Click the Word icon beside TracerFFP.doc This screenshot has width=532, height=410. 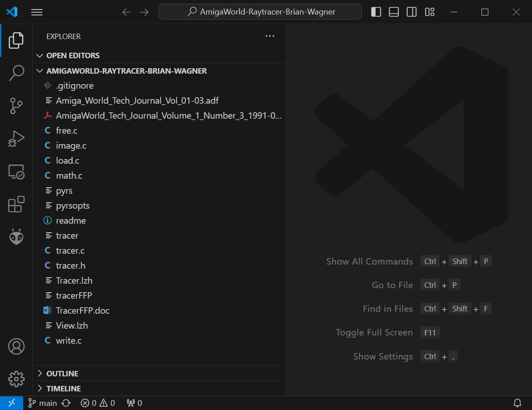48,310
